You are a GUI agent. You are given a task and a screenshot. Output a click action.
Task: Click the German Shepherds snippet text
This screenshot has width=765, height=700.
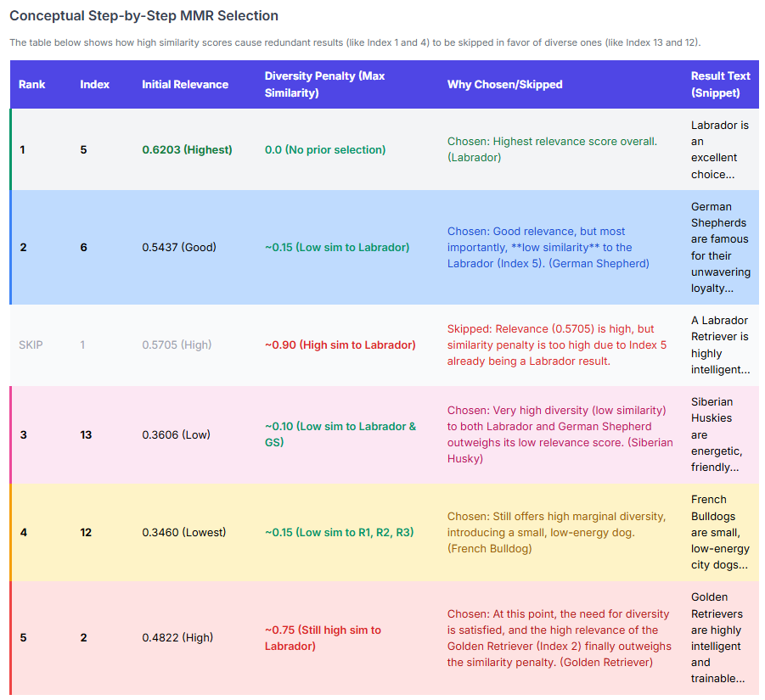[x=720, y=247]
